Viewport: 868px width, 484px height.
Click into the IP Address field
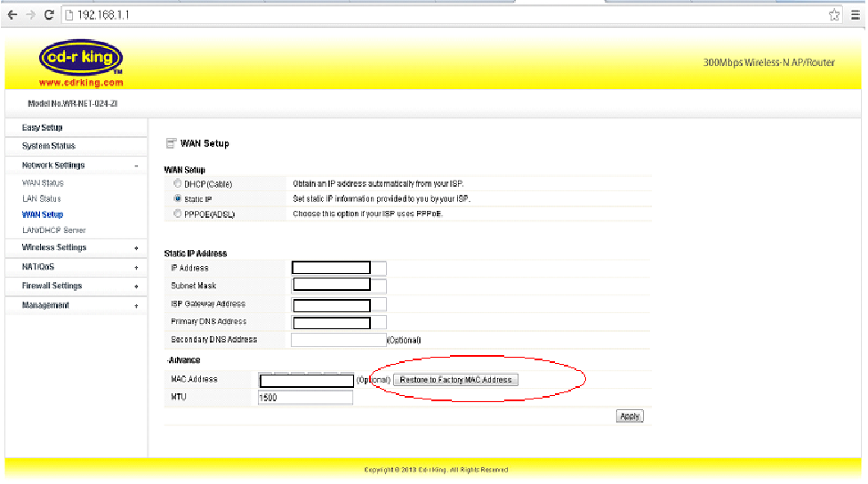338,268
